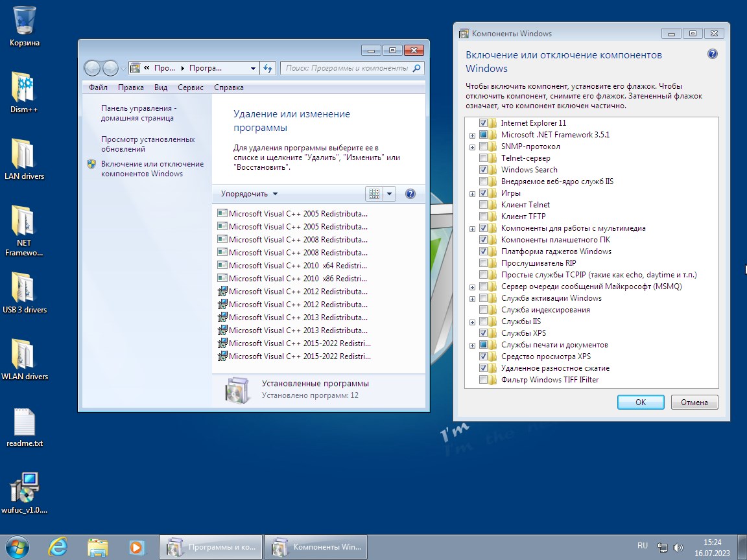
Task: Launch Internet Explorer from the taskbar
Action: pos(58,546)
